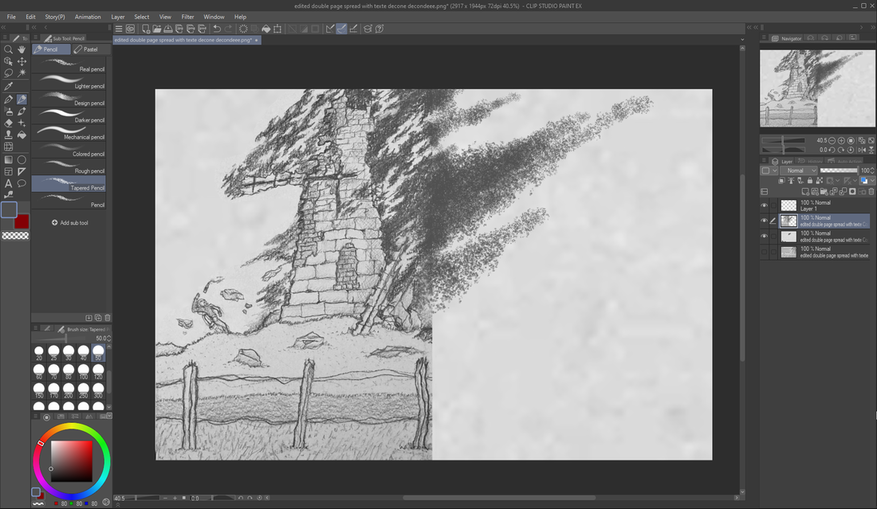Select the Darker pencil sub tool
Screen dimensions: 877x509
click(x=69, y=117)
